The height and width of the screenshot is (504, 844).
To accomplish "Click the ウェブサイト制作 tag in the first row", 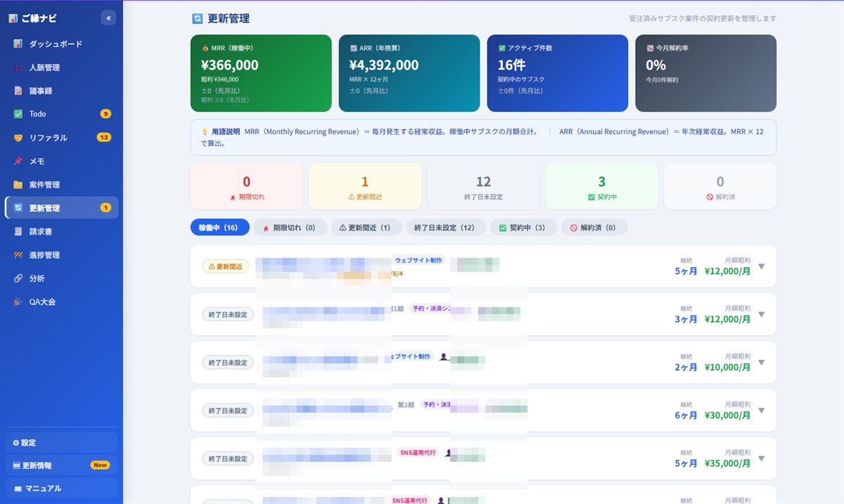I will click(419, 260).
